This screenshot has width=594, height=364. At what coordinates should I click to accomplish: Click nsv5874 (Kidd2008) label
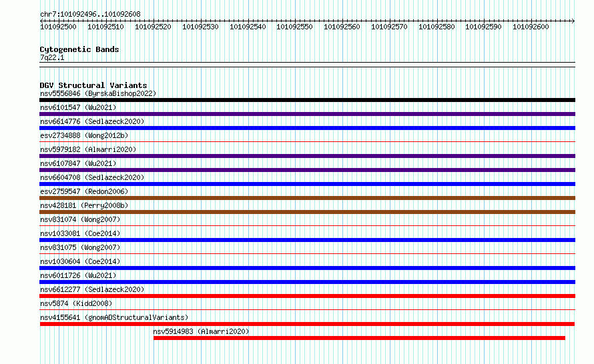click(x=76, y=303)
